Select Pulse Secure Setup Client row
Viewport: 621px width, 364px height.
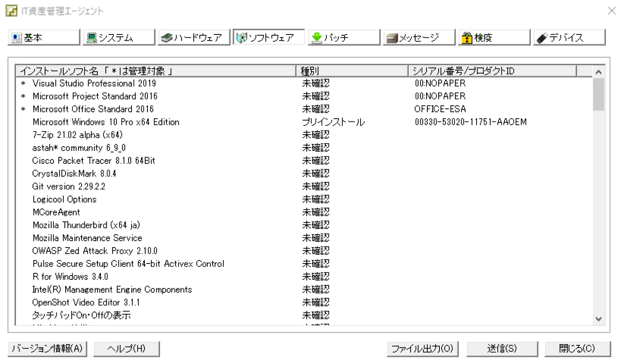[304, 263]
